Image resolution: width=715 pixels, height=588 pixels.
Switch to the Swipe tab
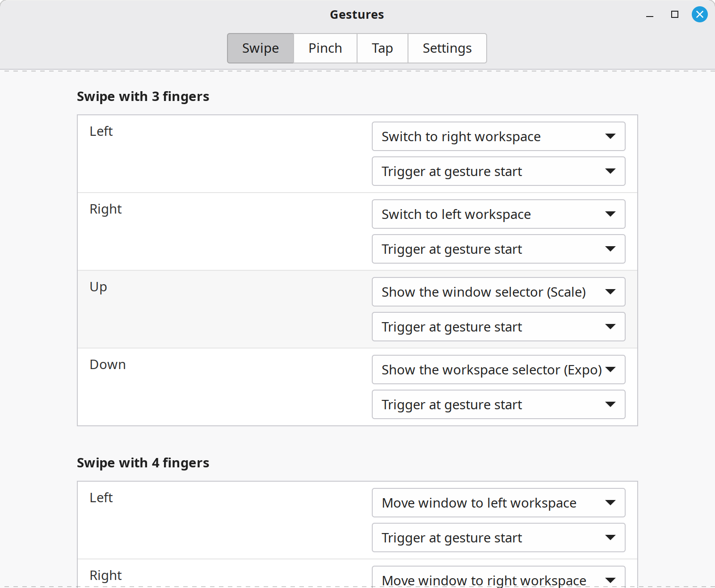click(x=261, y=48)
